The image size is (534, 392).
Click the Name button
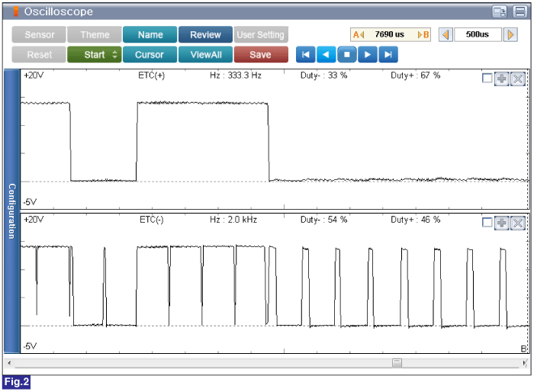click(150, 35)
